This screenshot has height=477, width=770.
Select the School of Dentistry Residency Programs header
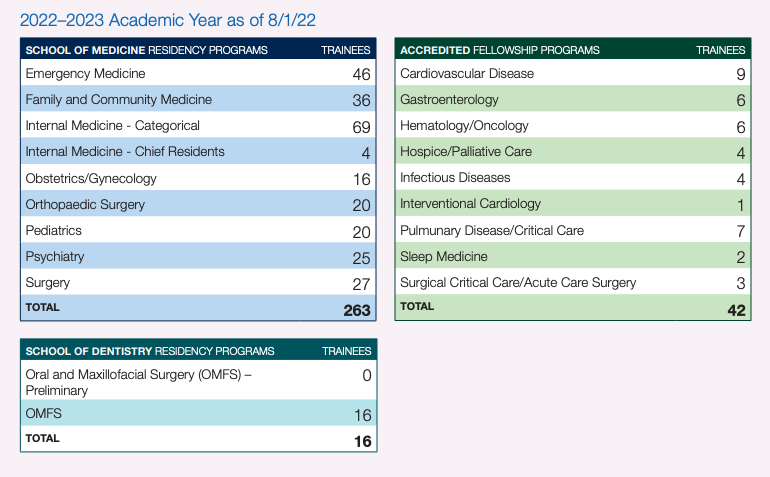(150, 351)
